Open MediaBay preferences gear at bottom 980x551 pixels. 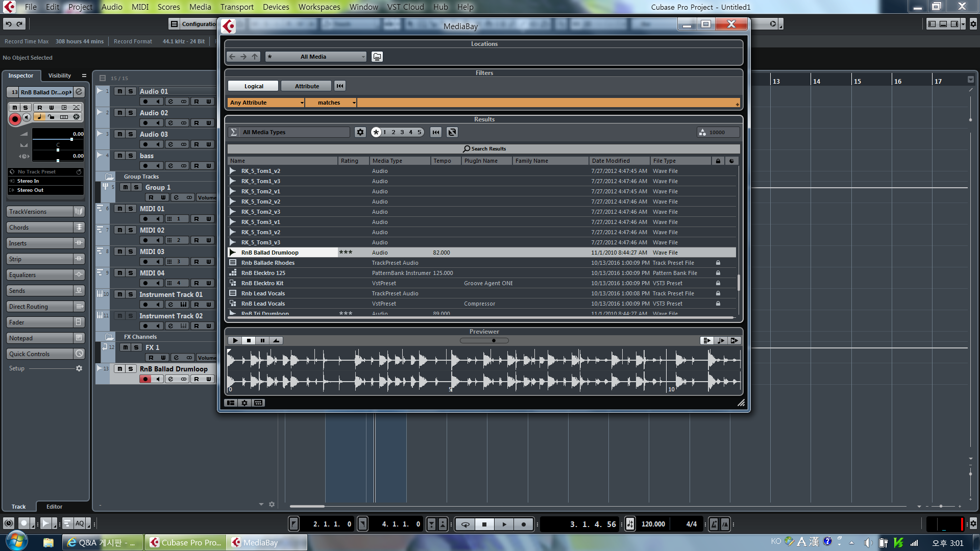(x=244, y=403)
